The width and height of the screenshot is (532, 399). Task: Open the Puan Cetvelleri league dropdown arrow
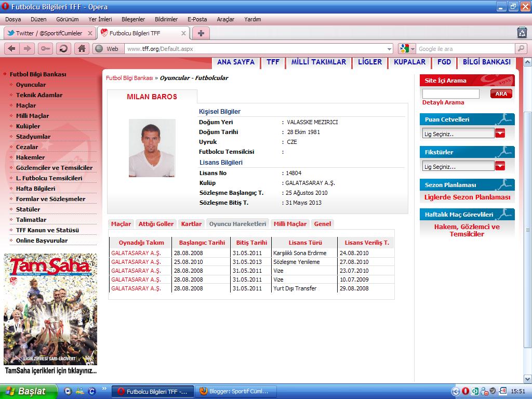pyautogui.click(x=500, y=134)
